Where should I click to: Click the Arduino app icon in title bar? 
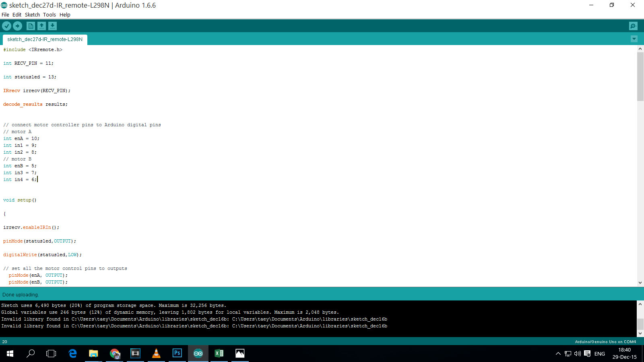(4, 5)
